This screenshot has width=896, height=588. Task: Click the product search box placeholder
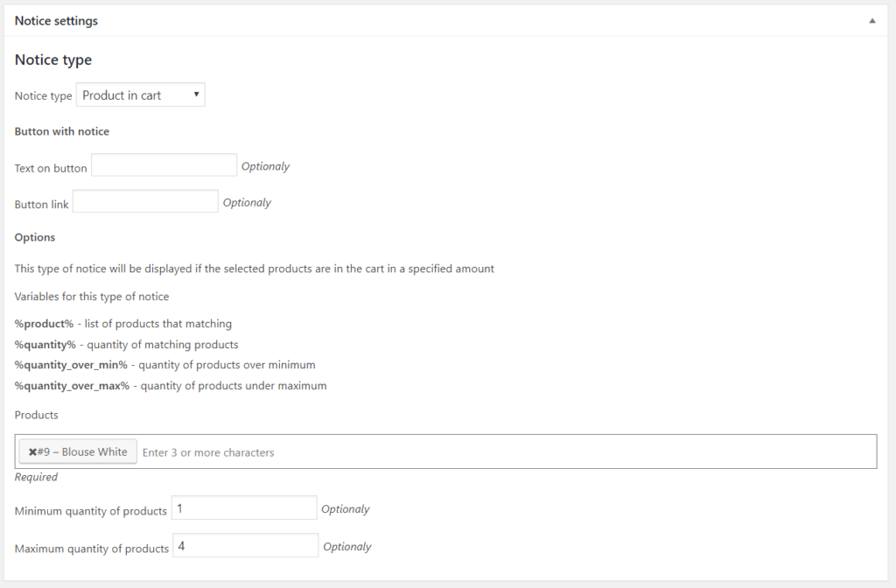[x=208, y=452]
